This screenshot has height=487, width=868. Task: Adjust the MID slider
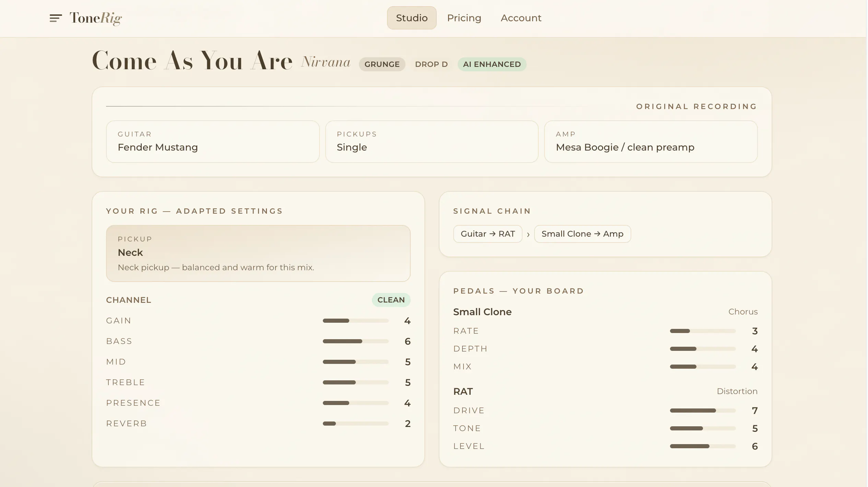click(x=356, y=362)
